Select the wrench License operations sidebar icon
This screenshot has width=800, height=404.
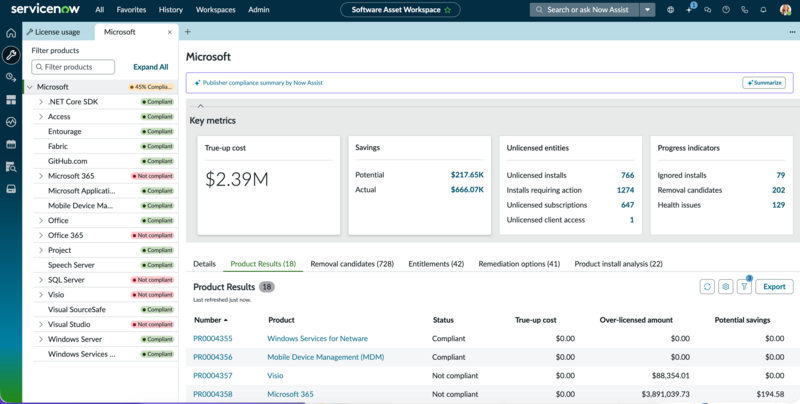[x=11, y=55]
